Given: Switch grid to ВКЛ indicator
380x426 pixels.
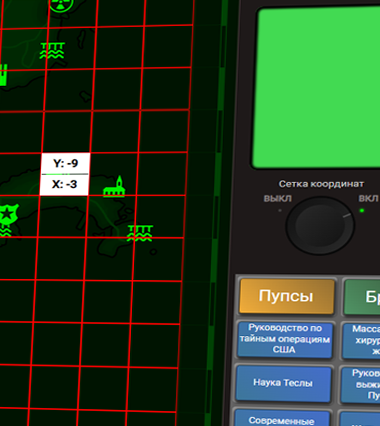Looking at the screenshot, I should tap(368, 199).
